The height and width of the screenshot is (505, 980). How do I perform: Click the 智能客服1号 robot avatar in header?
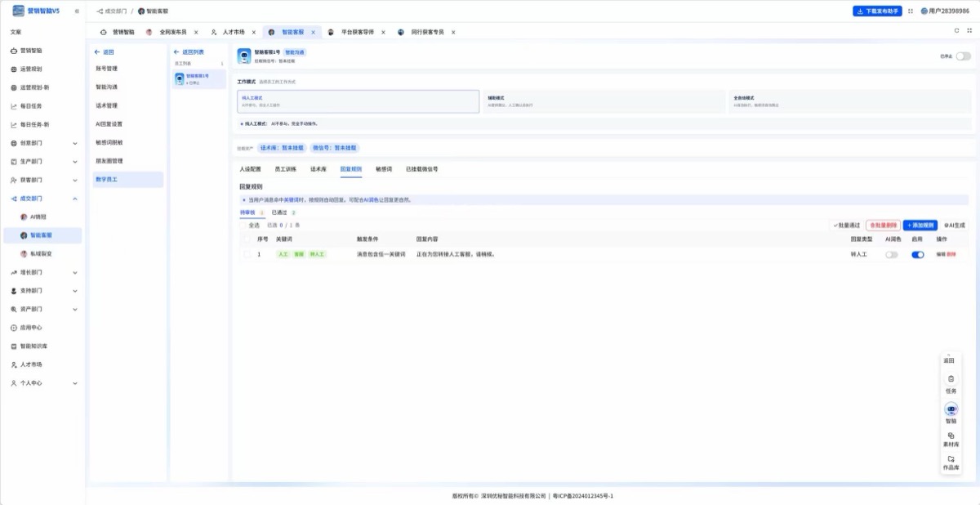243,56
